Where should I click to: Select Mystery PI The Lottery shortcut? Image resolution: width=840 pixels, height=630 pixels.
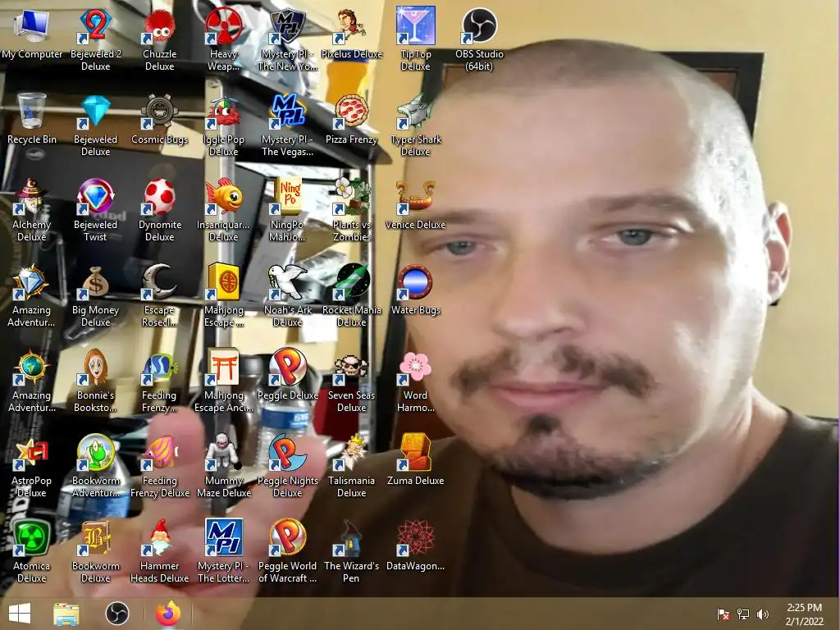click(x=223, y=551)
